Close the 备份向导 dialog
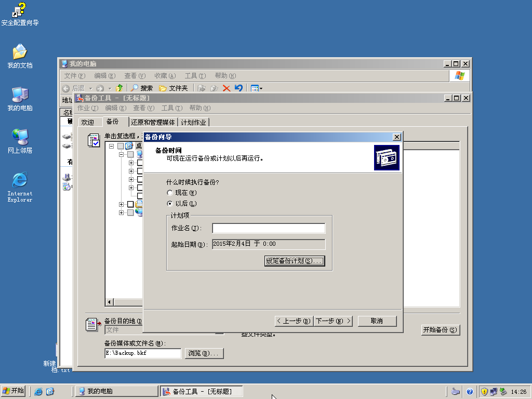Image resolution: width=532 pixels, height=399 pixels. (x=396, y=137)
